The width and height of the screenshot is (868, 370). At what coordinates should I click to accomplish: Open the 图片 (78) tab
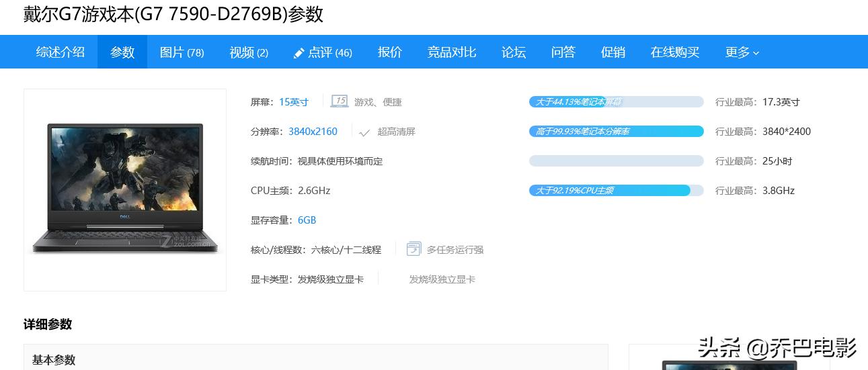pos(182,52)
